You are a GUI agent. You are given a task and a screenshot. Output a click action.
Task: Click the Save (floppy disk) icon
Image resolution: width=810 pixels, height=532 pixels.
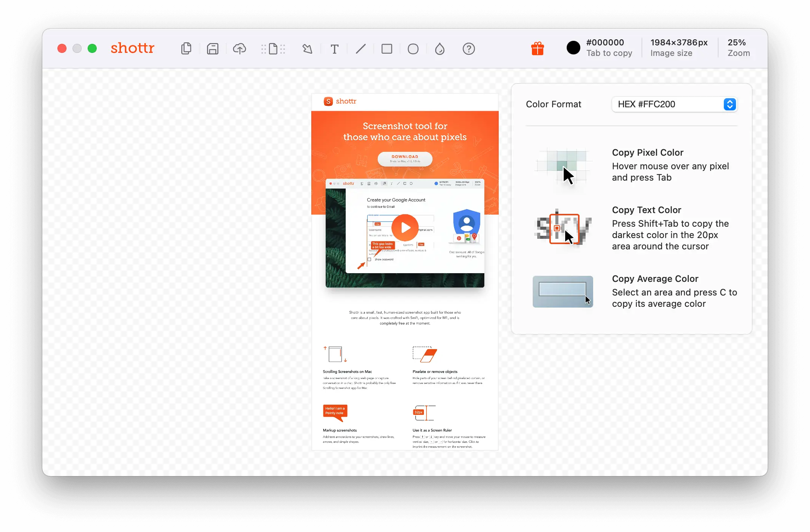click(213, 49)
